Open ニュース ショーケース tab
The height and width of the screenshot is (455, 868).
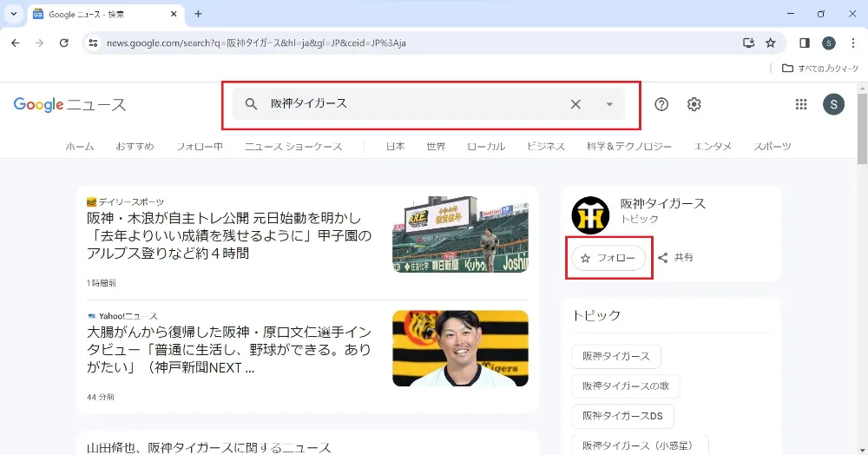[293, 146]
